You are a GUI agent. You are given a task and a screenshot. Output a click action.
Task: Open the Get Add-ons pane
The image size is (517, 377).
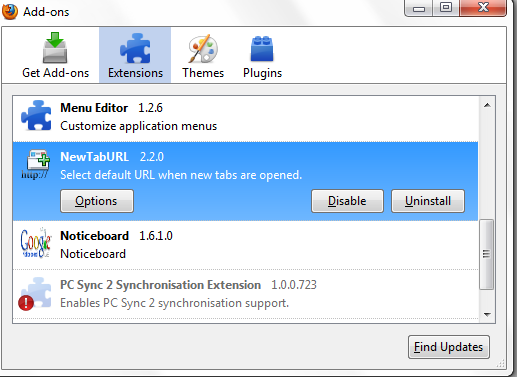[55, 55]
